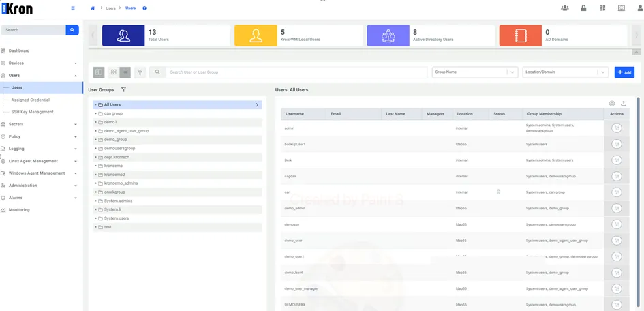Sort by Group Membership column header
Viewport: 644px width, 311px height.
click(543, 114)
